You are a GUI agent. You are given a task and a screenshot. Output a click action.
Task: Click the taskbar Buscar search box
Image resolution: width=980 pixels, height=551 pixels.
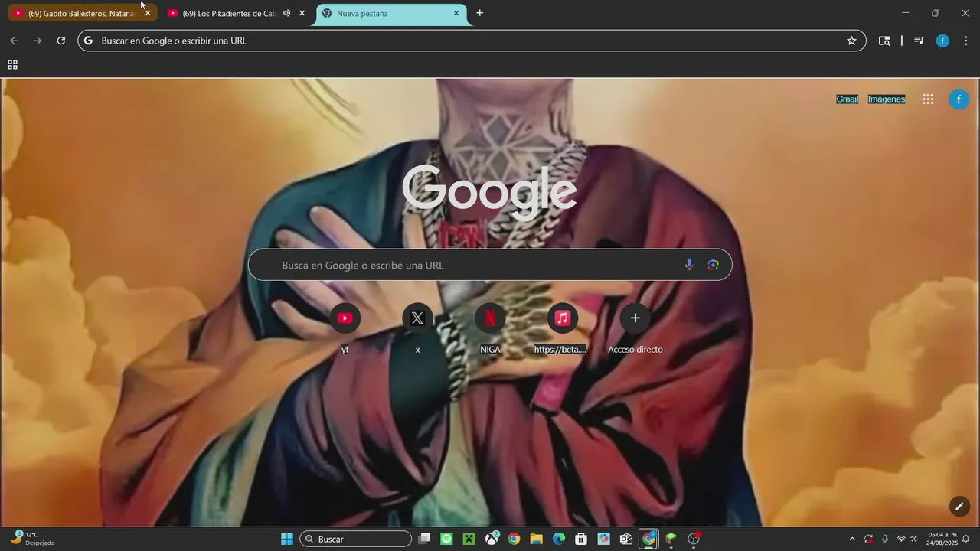[x=356, y=539]
